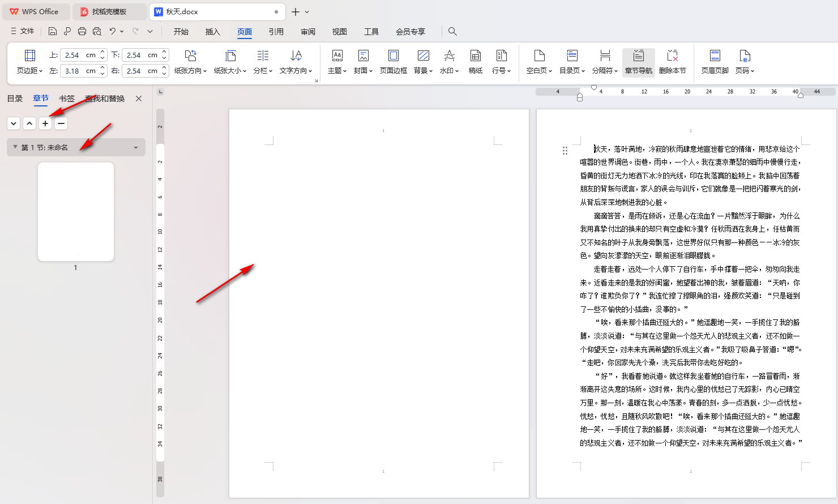Add a new section with plus button
Screen dimensions: 838x504
click(x=46, y=123)
